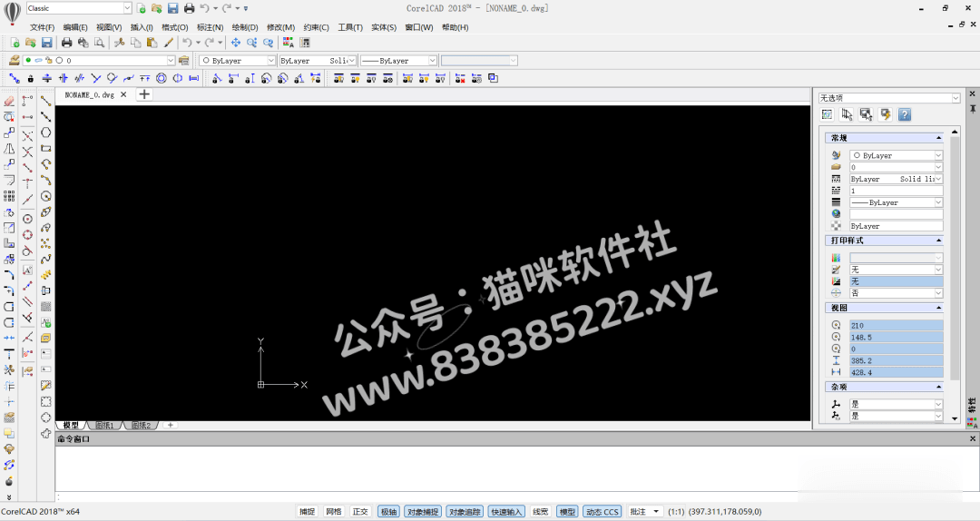Viewport: 980px width, 521px height.
Task: Open the 帮助(H) menu
Action: tap(455, 27)
